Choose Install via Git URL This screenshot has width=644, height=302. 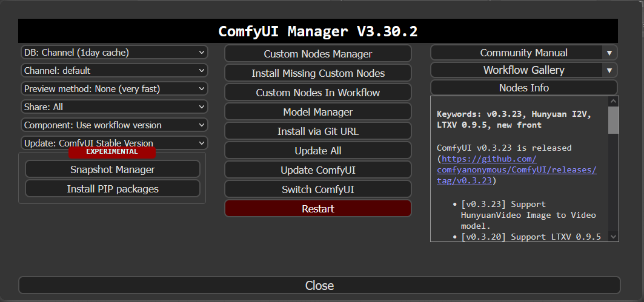(318, 132)
